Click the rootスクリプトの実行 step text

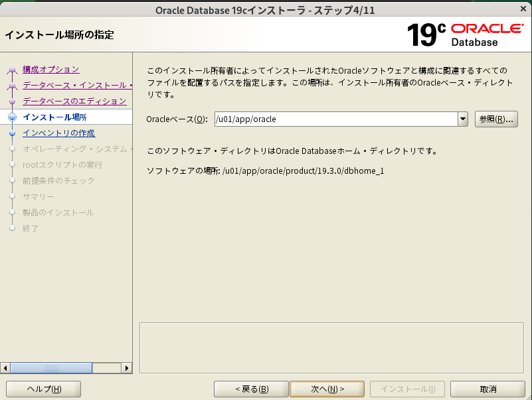62,165
